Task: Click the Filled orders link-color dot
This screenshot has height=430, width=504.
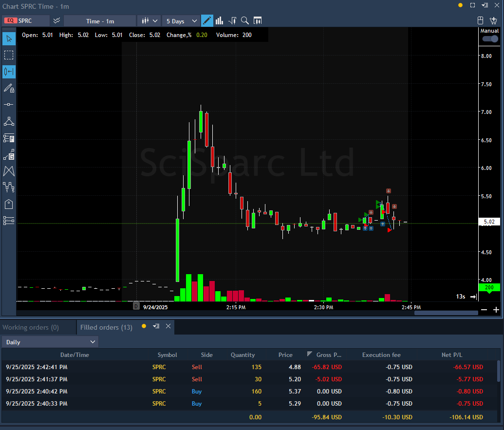Action: coord(144,326)
